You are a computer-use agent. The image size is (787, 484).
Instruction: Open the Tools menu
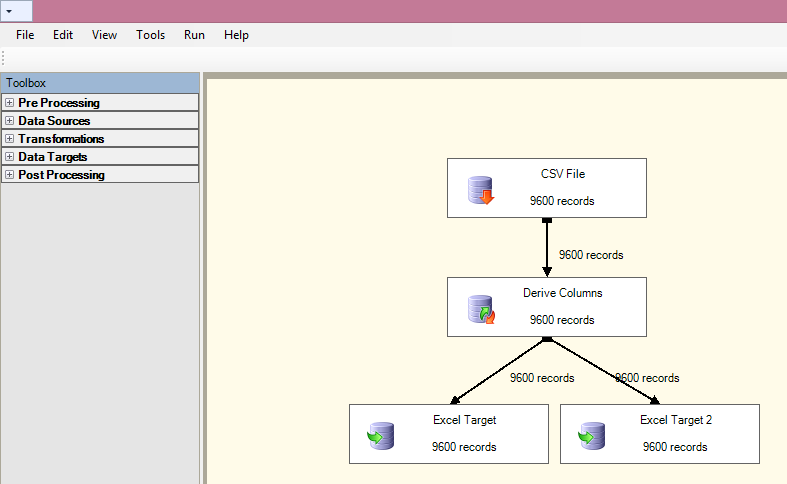pos(150,35)
